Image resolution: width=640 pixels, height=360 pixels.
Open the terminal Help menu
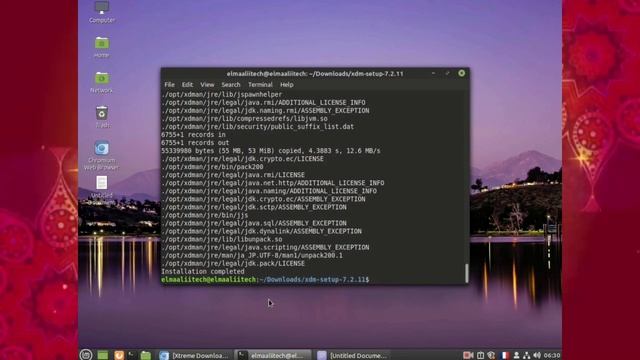287,84
